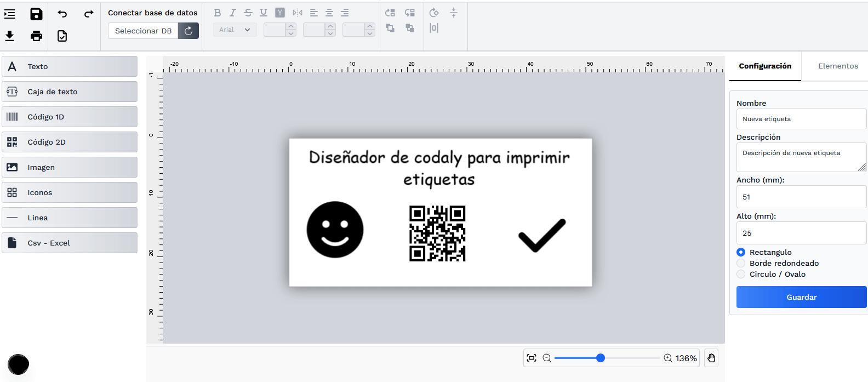This screenshot has height=382, width=868.
Task: Import a Csv - Excel file
Action: click(70, 243)
